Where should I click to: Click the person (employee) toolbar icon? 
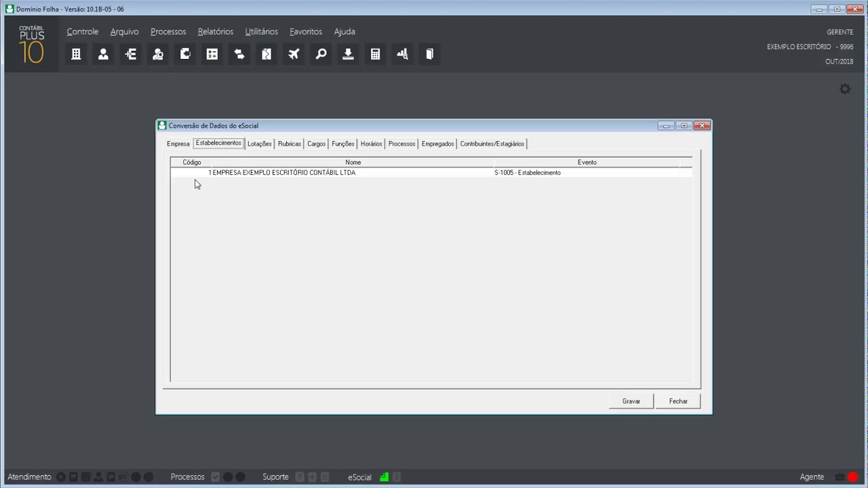click(x=103, y=54)
